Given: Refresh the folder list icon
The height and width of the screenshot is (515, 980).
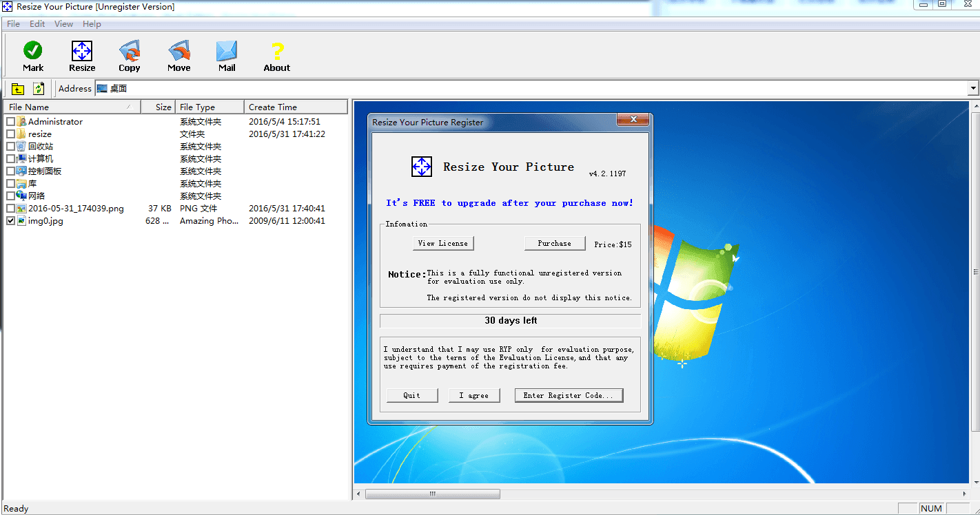Looking at the screenshot, I should coord(39,89).
